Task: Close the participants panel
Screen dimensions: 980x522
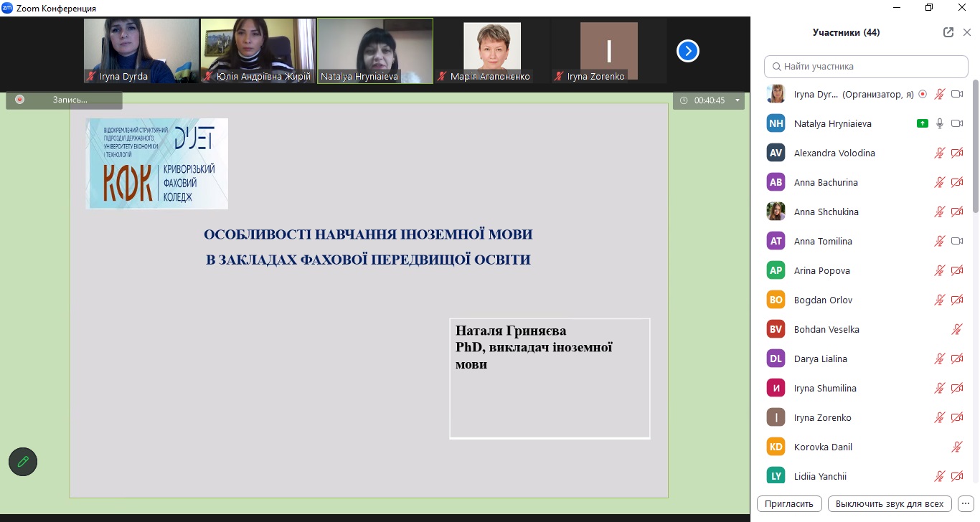Action: 966,32
